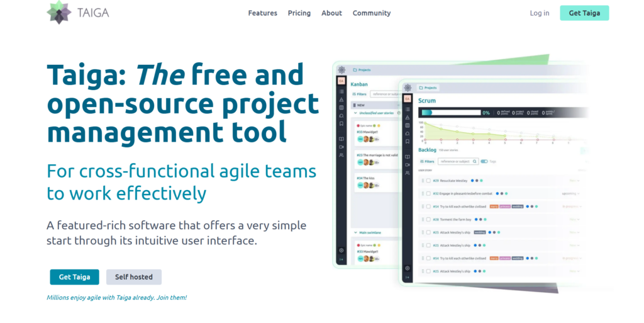The width and height of the screenshot is (644, 323).
Task: Open the status dropdown for #29 Resucitate Westley
Action: coord(574,181)
